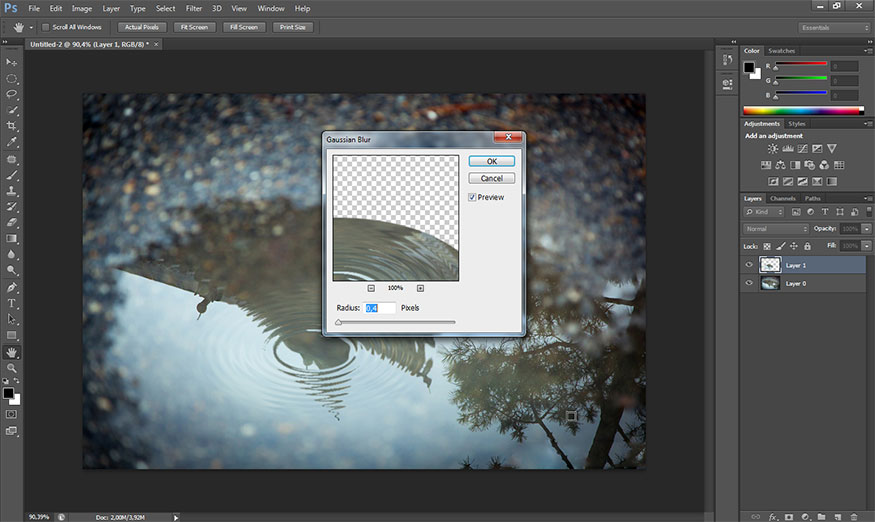Switch to the Channels tab
This screenshot has height=522, width=875.
[x=783, y=198]
